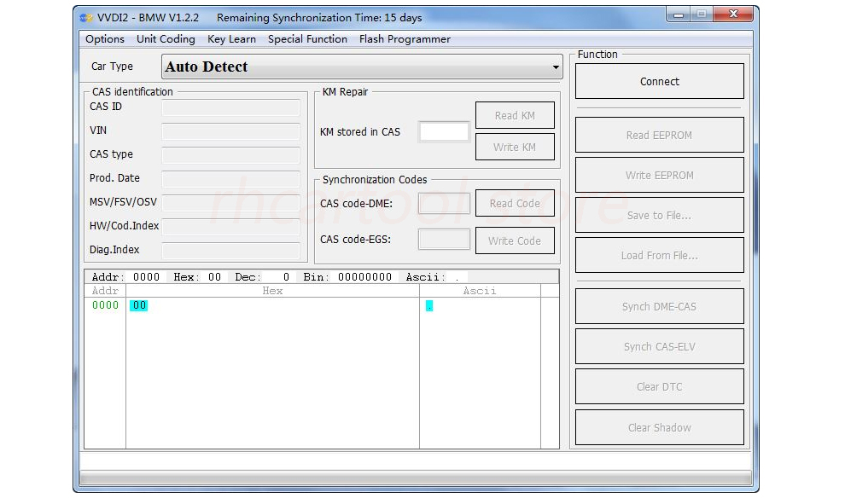This screenshot has height=504, width=845.
Task: Close the VVDI2 window
Action: tap(733, 14)
